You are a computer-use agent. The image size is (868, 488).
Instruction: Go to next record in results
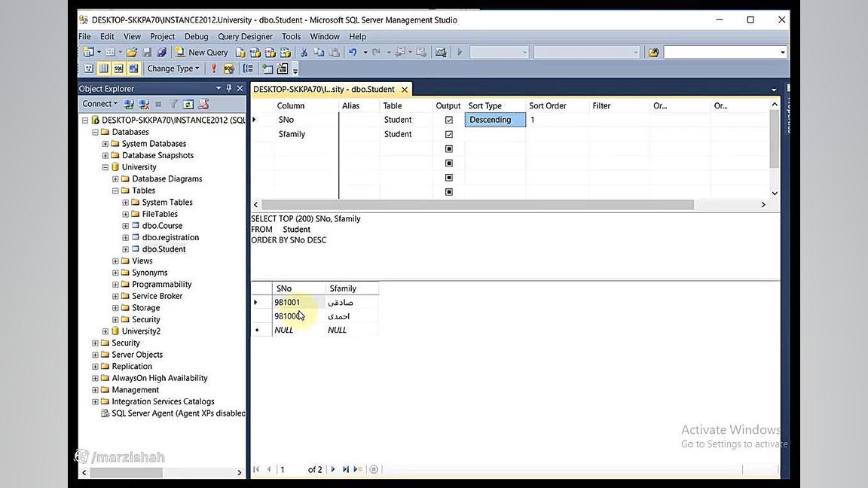[x=333, y=469]
